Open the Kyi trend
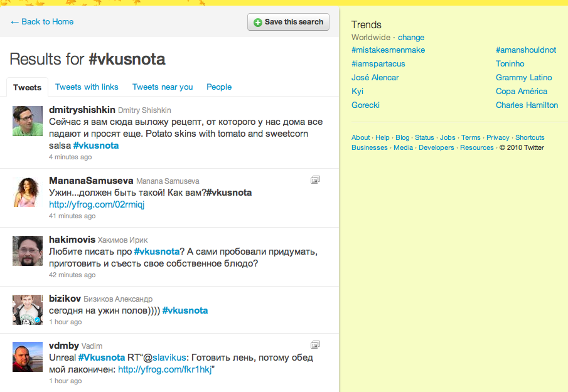The height and width of the screenshot is (392, 568). pyautogui.click(x=357, y=91)
